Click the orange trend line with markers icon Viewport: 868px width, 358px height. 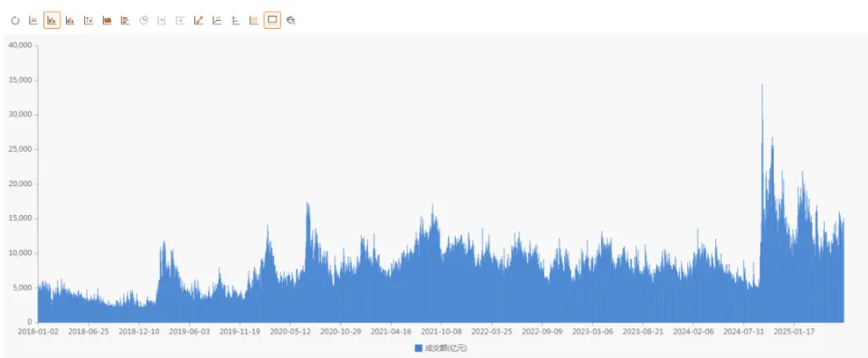199,21
